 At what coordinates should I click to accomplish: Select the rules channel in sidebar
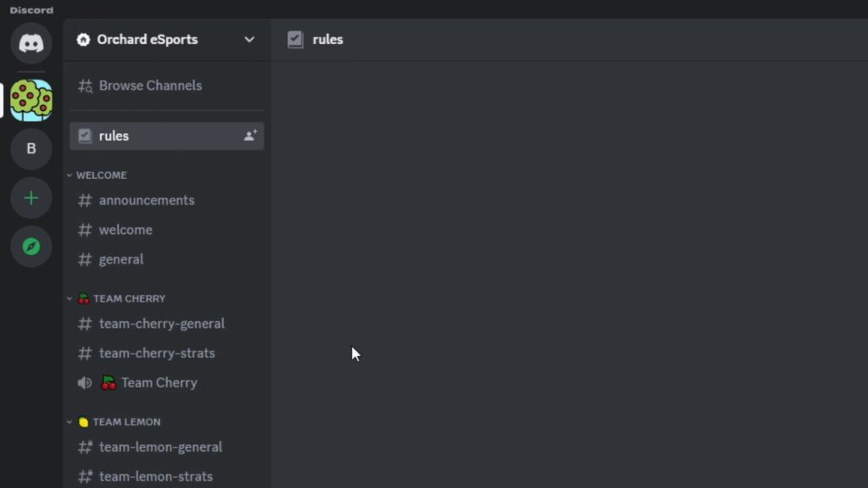pos(114,136)
